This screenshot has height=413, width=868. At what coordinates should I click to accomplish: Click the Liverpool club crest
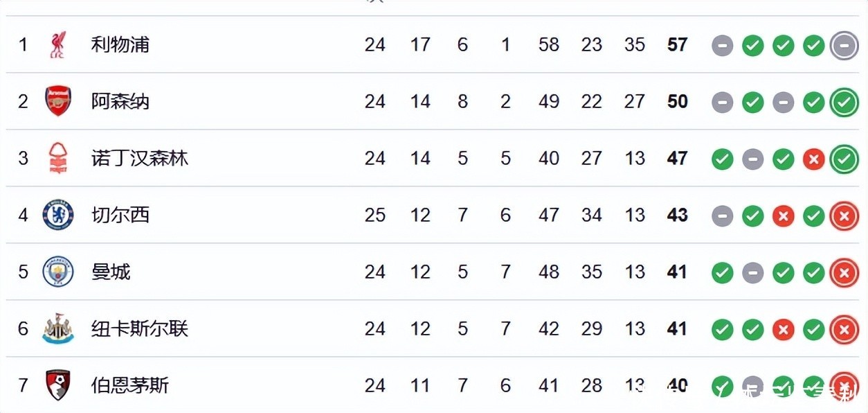[x=57, y=45]
